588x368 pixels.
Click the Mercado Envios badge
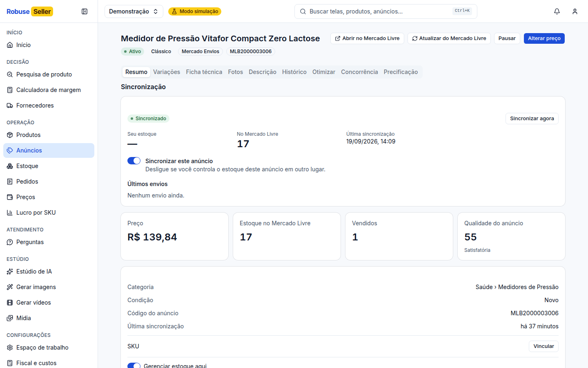(200, 52)
